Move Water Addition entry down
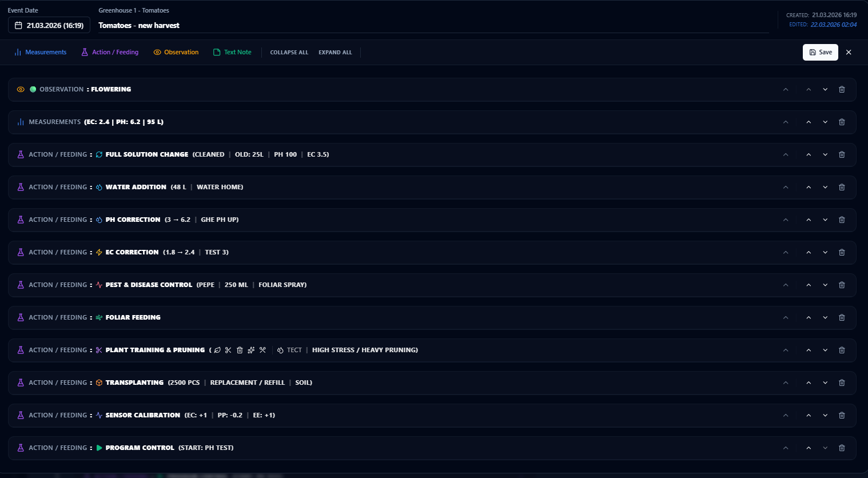This screenshot has height=478, width=868. coord(825,187)
